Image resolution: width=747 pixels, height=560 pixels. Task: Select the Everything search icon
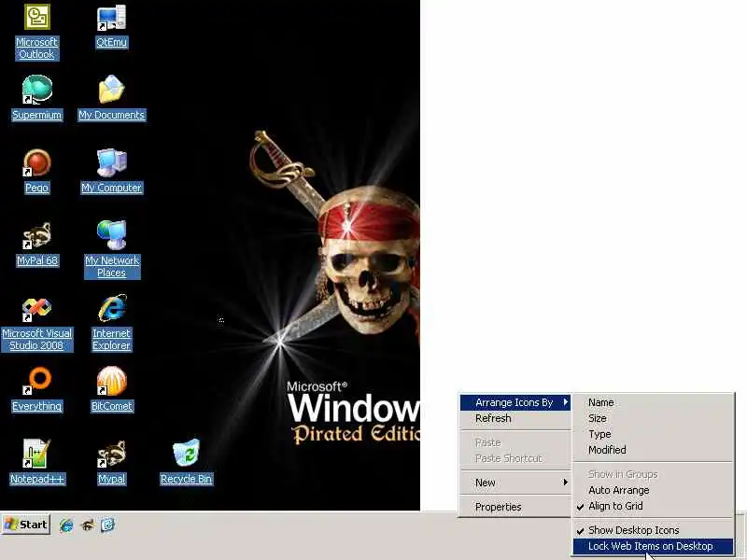click(36, 388)
